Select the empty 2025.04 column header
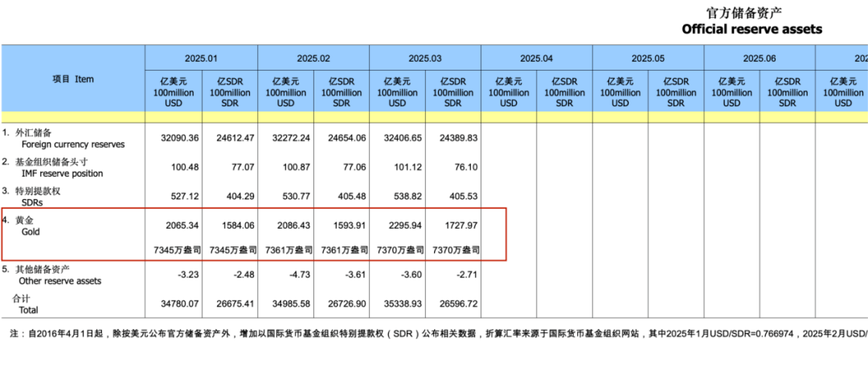Screen dimensions: 868x366 tap(537, 58)
